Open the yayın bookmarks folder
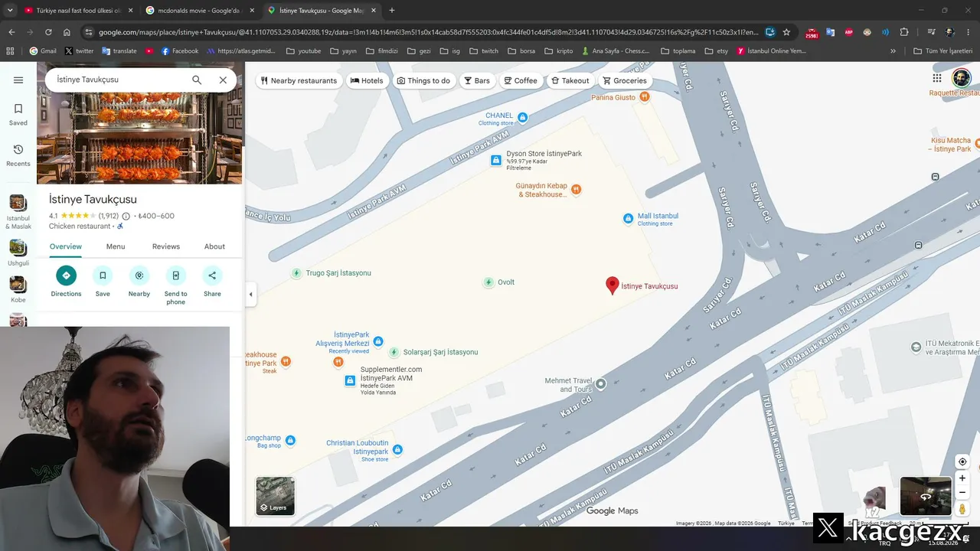Image resolution: width=980 pixels, height=551 pixels. [x=345, y=51]
